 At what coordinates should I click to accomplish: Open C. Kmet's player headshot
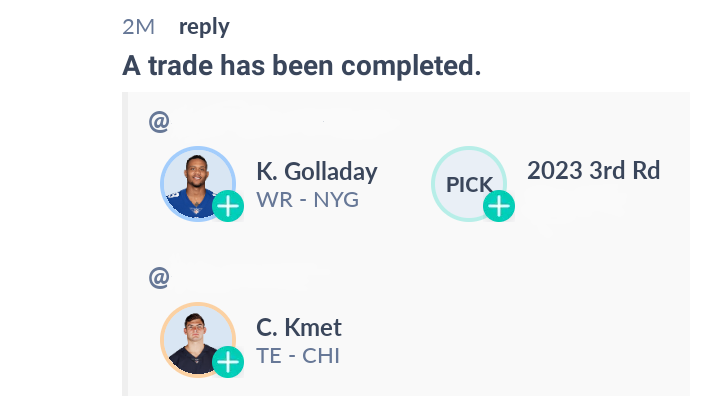point(197,339)
